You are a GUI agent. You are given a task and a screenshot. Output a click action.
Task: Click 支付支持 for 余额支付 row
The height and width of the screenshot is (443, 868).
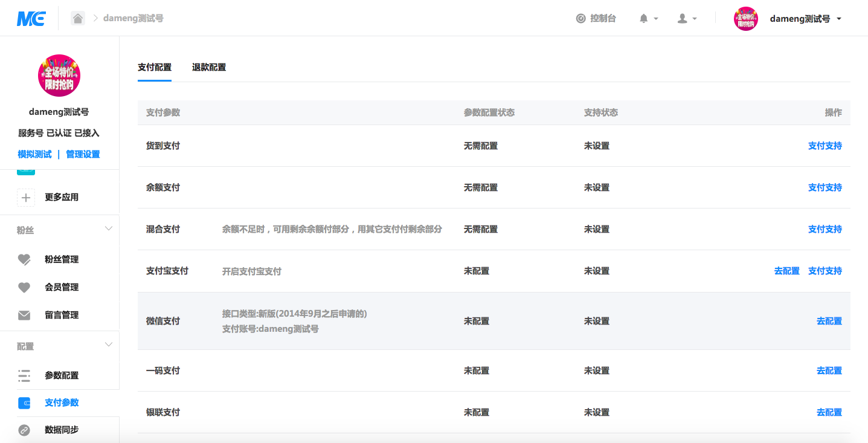click(825, 187)
